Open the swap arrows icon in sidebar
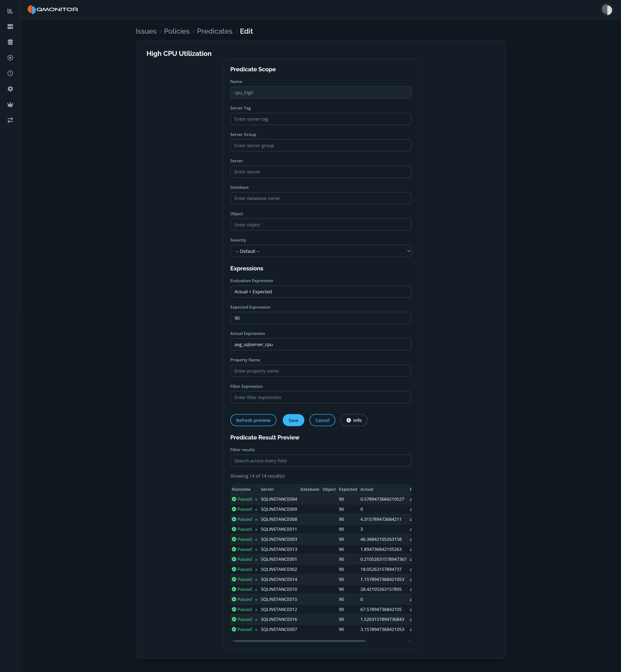621x672 pixels. [10, 120]
